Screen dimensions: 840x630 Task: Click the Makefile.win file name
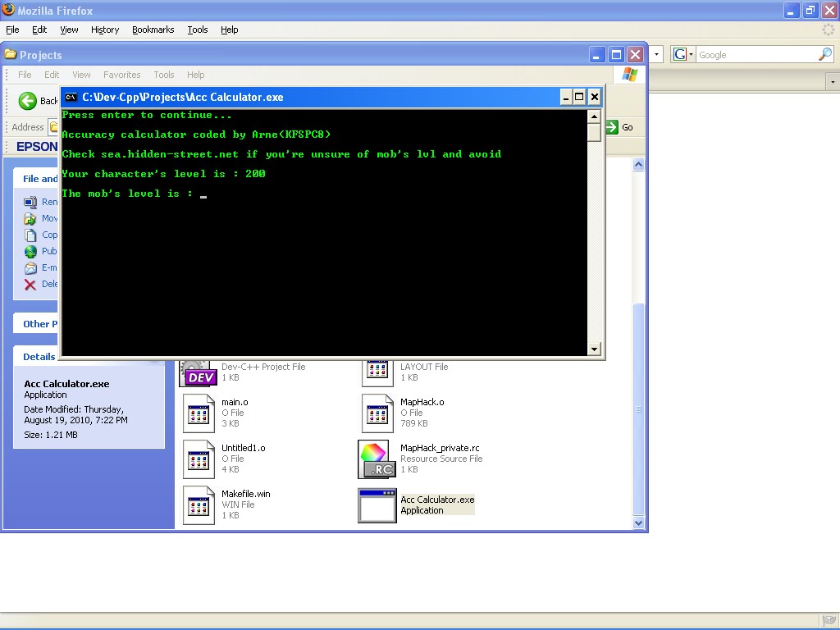point(246,494)
